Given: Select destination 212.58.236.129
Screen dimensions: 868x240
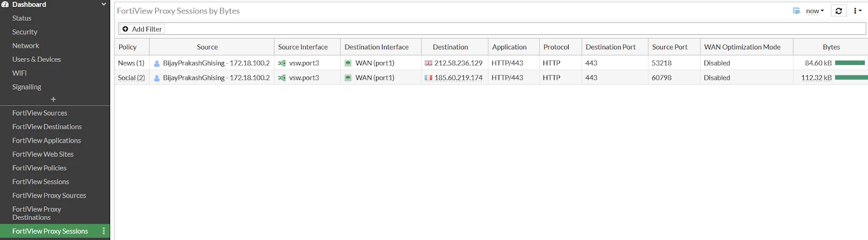Looking at the screenshot, I should (458, 63).
